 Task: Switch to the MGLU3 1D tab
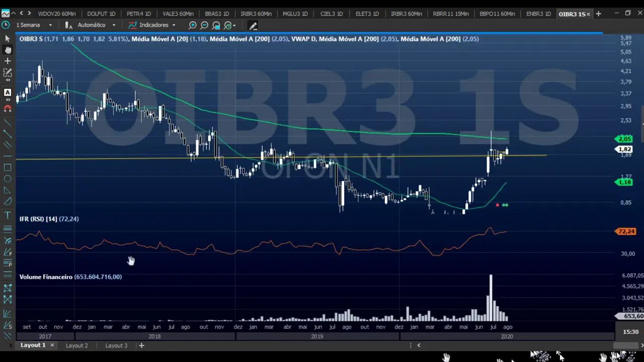295,14
